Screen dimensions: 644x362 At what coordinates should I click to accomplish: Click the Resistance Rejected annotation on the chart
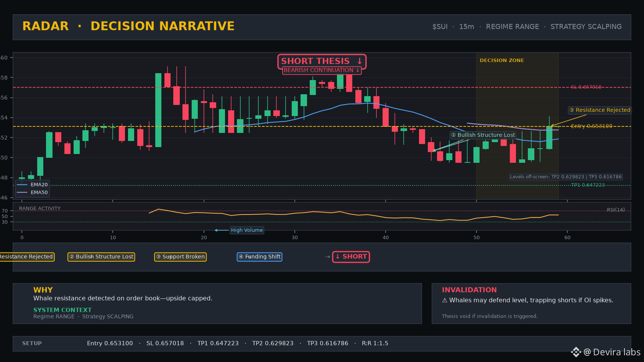pyautogui.click(x=600, y=110)
